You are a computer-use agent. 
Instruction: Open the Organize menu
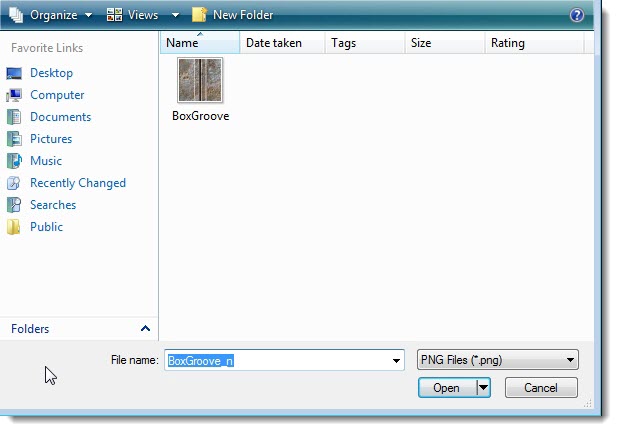point(50,15)
